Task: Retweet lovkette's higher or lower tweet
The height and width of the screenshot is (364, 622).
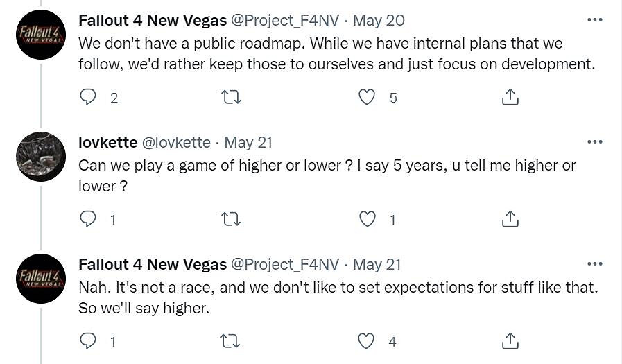Action: 230,220
